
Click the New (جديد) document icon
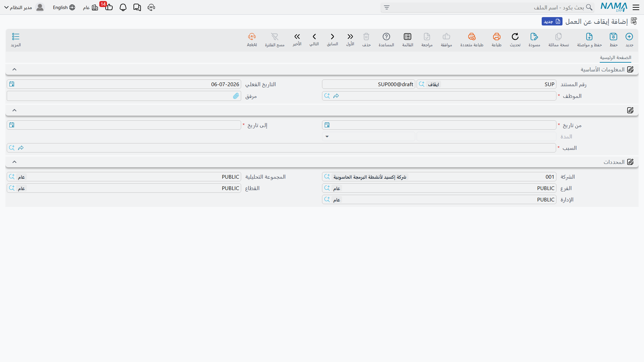[629, 37]
